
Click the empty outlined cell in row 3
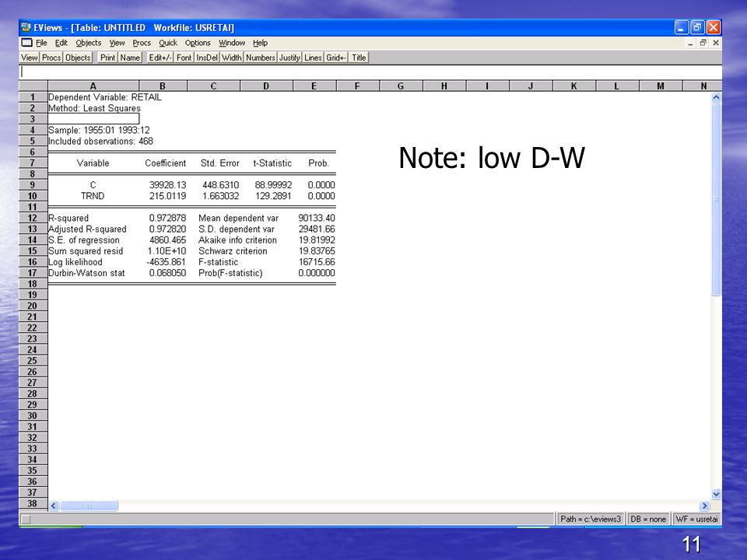pos(93,119)
